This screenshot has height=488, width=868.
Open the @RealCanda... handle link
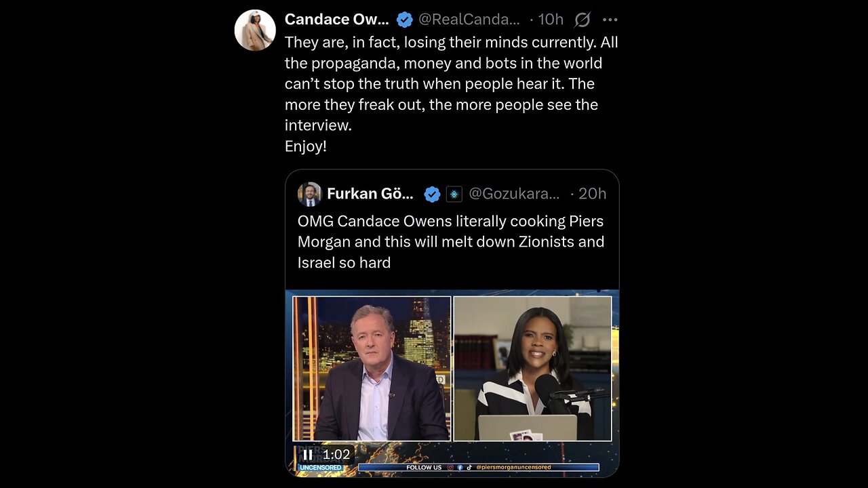tap(469, 20)
